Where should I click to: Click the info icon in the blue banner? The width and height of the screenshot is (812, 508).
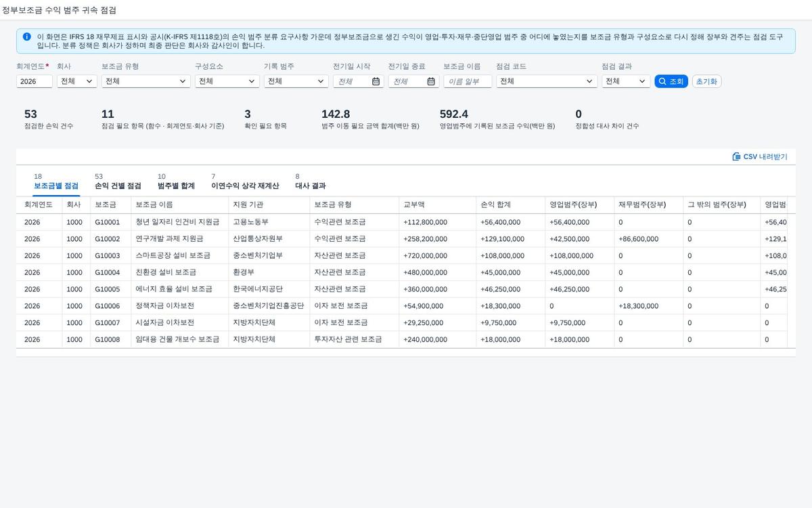pos(26,37)
